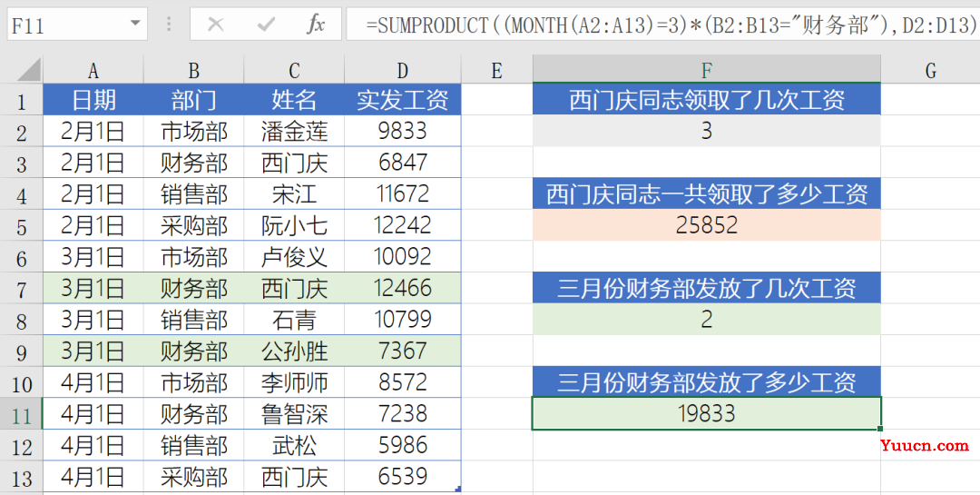The height and width of the screenshot is (495, 980).
Task: Open the Name Box dropdown arrow
Action: pos(135,25)
